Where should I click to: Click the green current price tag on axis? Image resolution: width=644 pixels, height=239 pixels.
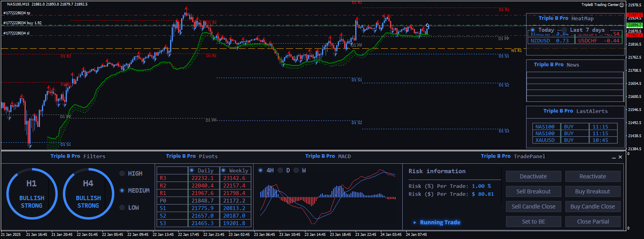coord(635,25)
